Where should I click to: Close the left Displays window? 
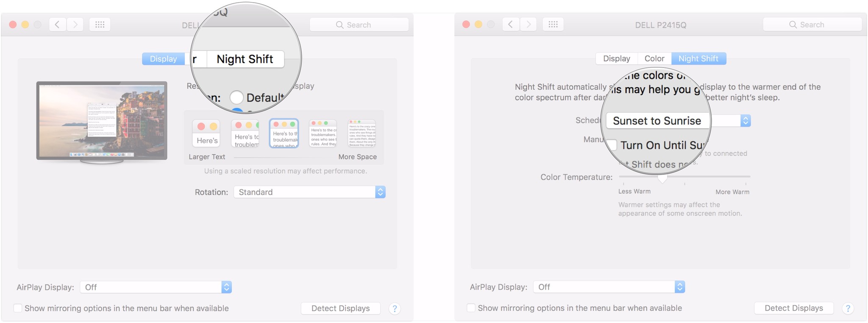click(13, 25)
